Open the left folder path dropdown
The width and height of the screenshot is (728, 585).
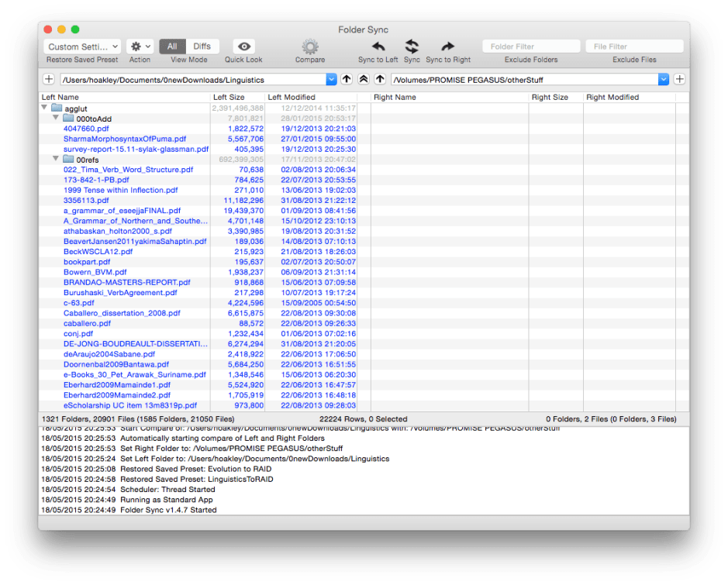[x=332, y=78]
